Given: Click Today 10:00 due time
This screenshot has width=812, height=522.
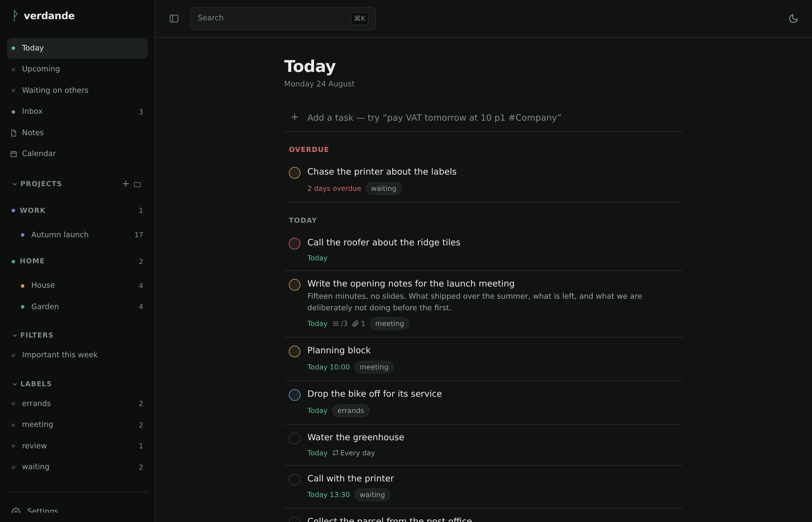Looking at the screenshot, I should [x=328, y=367].
